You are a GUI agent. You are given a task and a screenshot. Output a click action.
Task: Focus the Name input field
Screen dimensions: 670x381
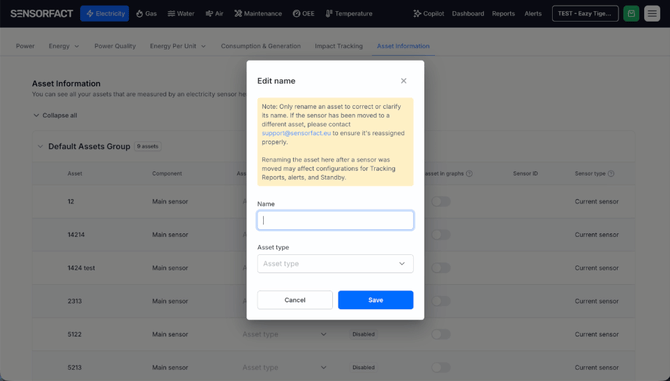(x=335, y=220)
